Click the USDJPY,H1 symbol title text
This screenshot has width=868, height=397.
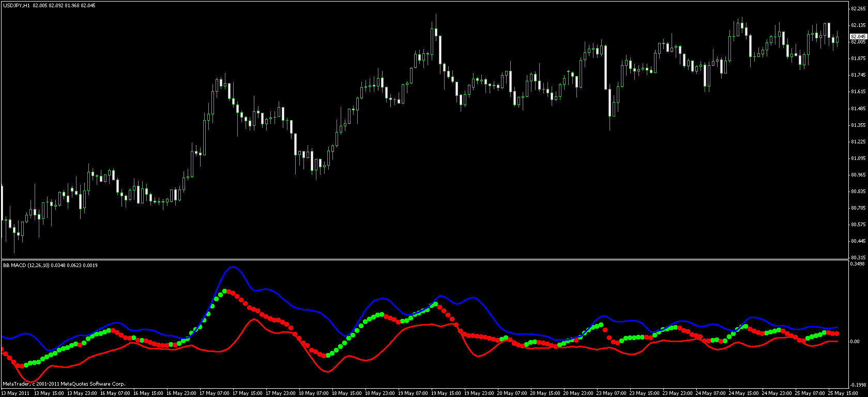click(x=17, y=5)
